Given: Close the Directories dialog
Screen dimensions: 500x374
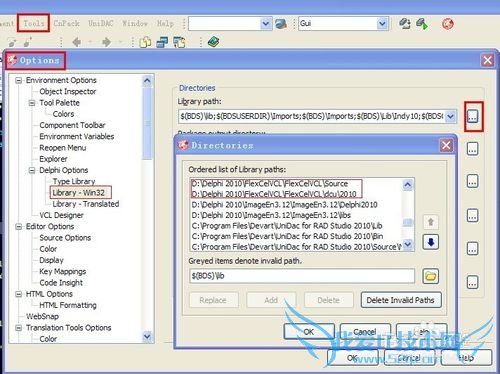Looking at the screenshot, I should (x=446, y=145).
